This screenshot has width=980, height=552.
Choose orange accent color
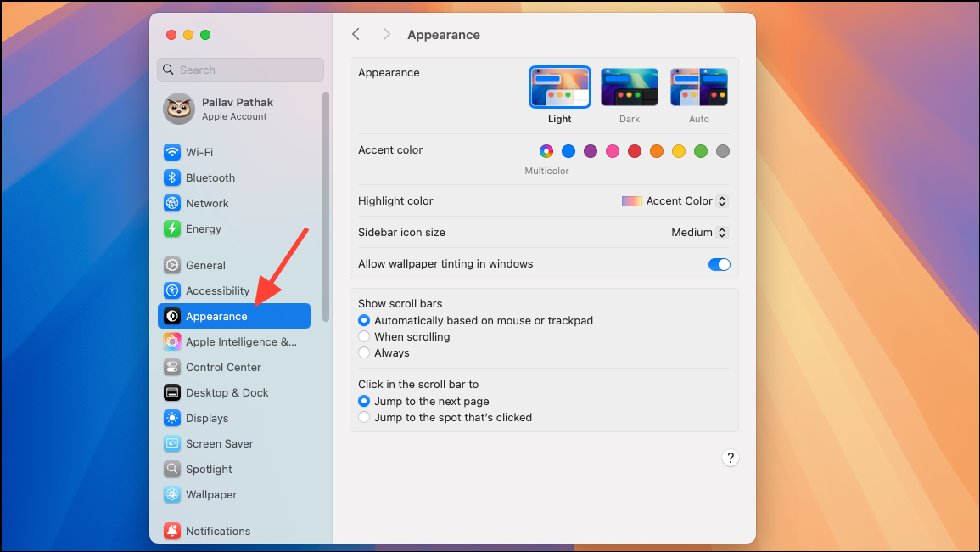[x=656, y=151]
